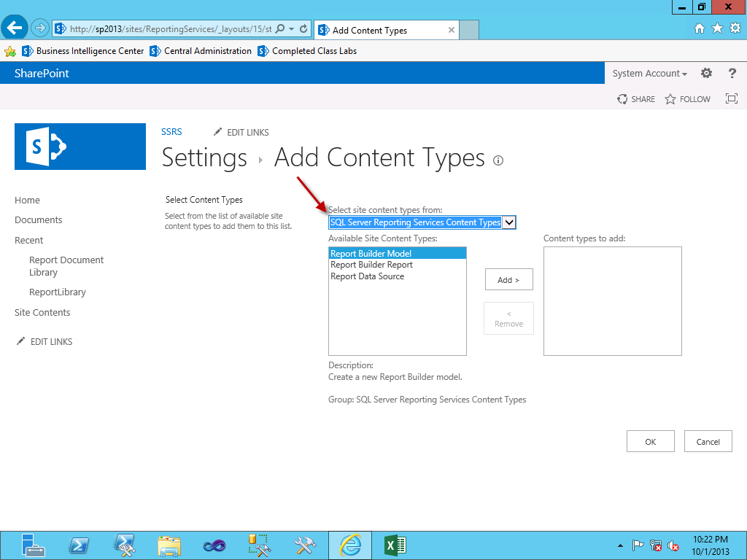
Task: Follow this site with FOLLOW star
Action: (687, 99)
